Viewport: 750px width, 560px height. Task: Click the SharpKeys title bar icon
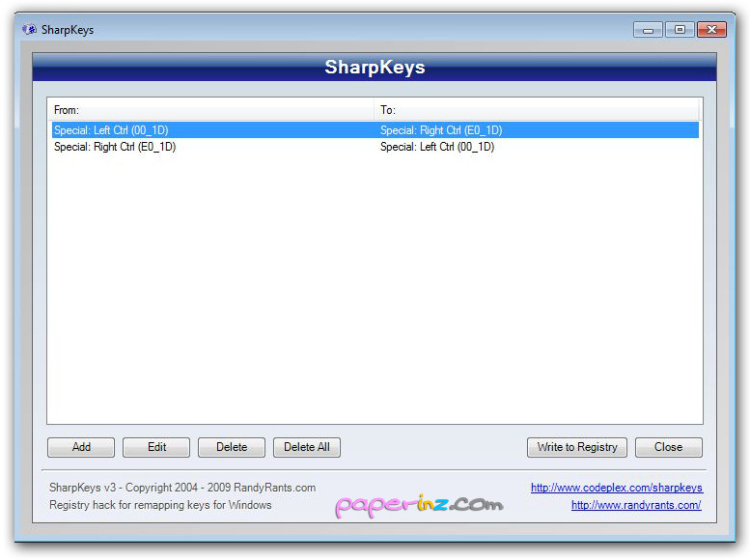[x=29, y=30]
